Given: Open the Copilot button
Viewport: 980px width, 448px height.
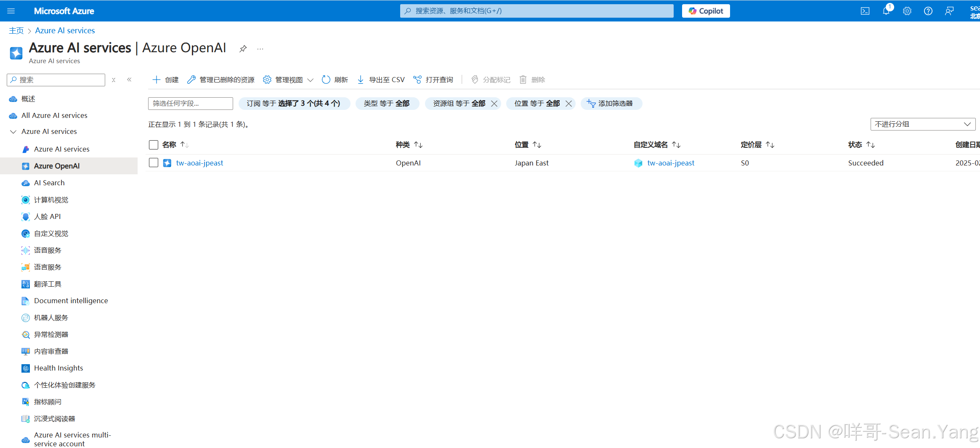Looking at the screenshot, I should [x=706, y=11].
